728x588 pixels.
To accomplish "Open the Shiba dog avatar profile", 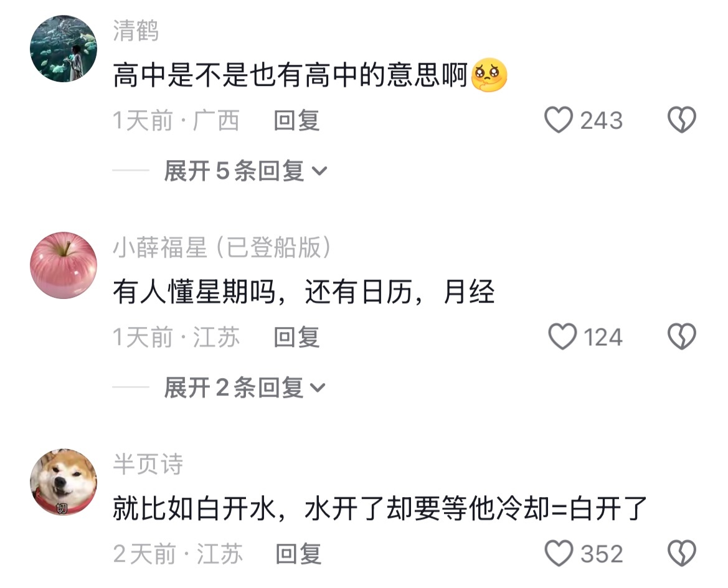I will click(x=64, y=481).
